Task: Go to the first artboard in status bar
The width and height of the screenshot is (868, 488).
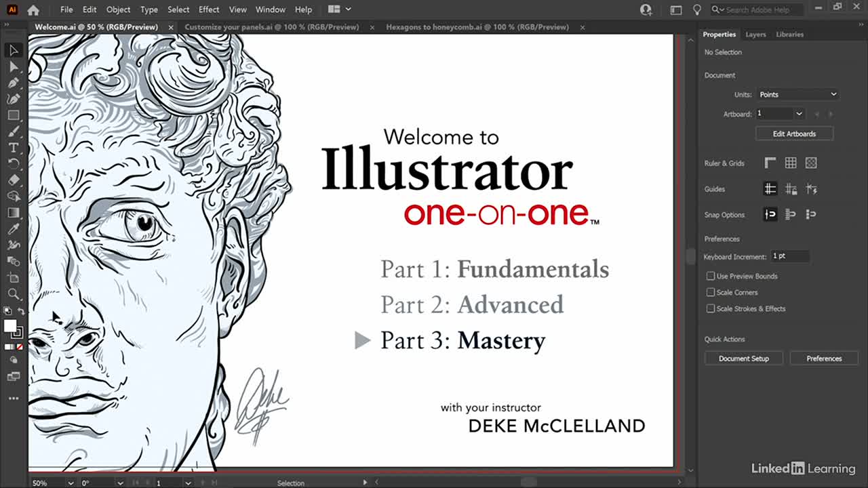Action: [x=136, y=483]
